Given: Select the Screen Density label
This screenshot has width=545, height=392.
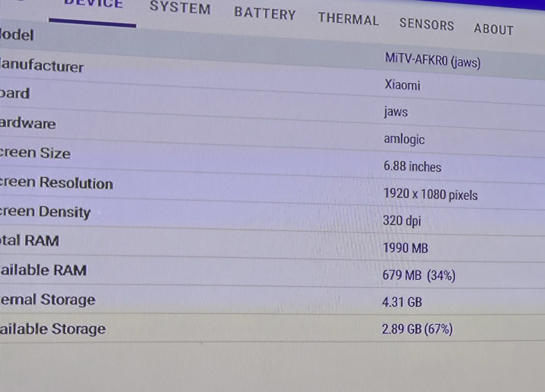Looking at the screenshot, I should (x=45, y=212).
